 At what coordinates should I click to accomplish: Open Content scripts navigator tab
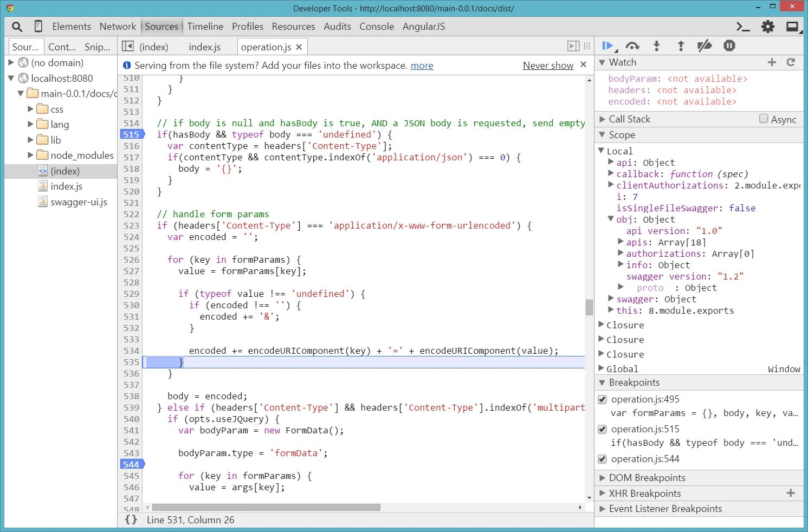pyautogui.click(x=61, y=47)
